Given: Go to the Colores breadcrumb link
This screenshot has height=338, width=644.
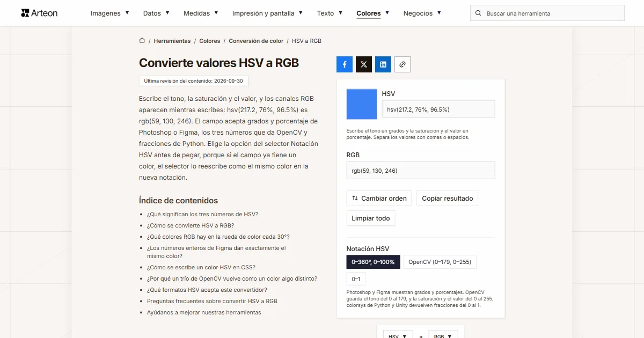Looking at the screenshot, I should [210, 41].
